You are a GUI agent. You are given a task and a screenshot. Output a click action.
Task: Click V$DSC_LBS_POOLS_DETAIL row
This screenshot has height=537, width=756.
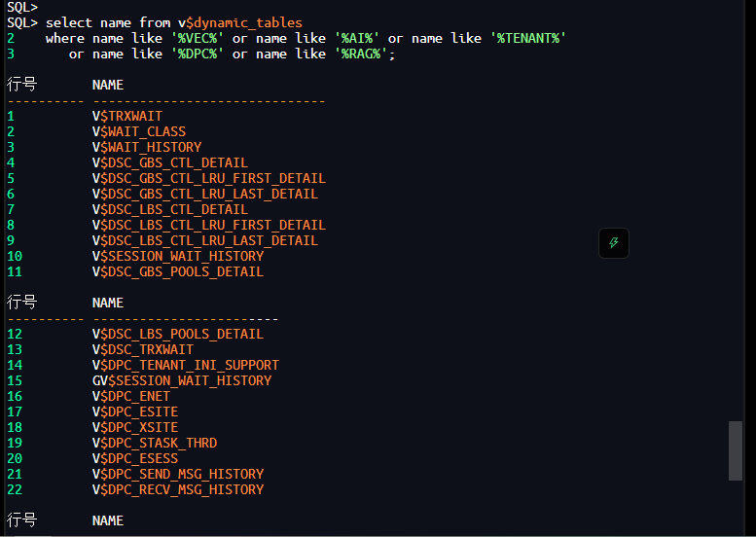[x=178, y=334]
